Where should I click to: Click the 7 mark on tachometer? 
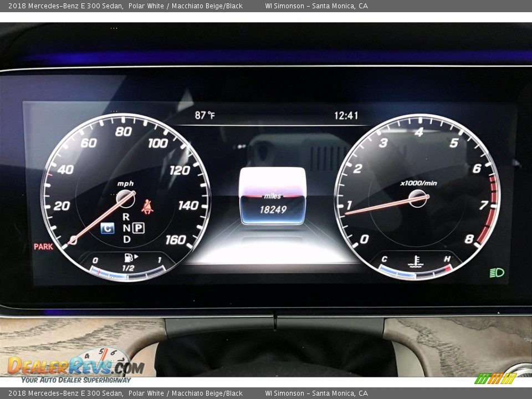pyautogui.click(x=483, y=204)
